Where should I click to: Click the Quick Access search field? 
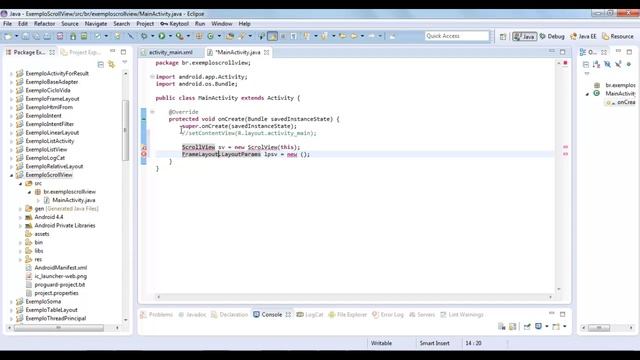click(457, 36)
